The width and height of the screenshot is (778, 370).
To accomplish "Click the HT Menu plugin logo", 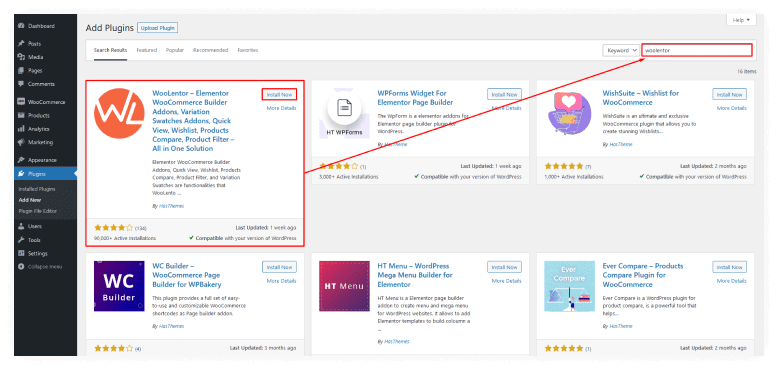I will click(x=344, y=286).
